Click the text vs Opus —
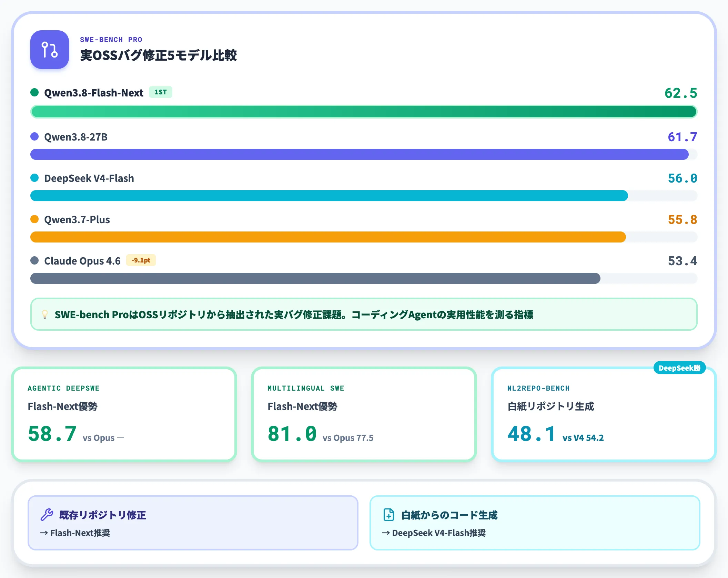Viewport: 728px width, 578px height. [103, 438]
